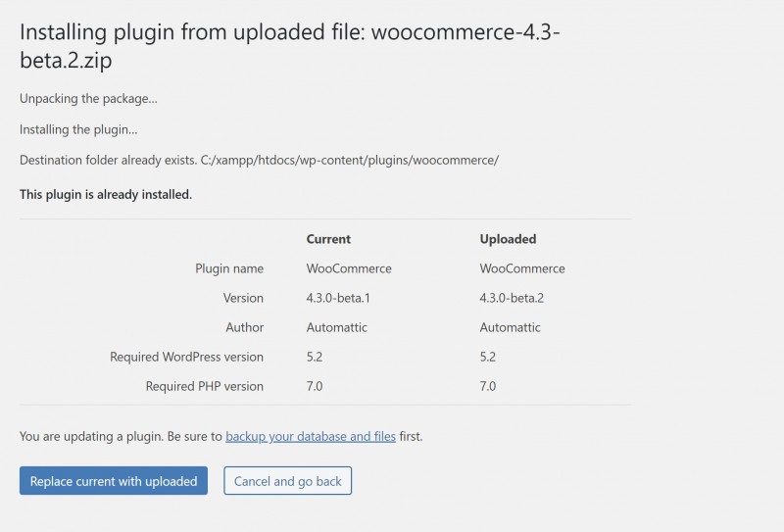
Task: Click Cancel and go back
Action: pyautogui.click(x=287, y=480)
